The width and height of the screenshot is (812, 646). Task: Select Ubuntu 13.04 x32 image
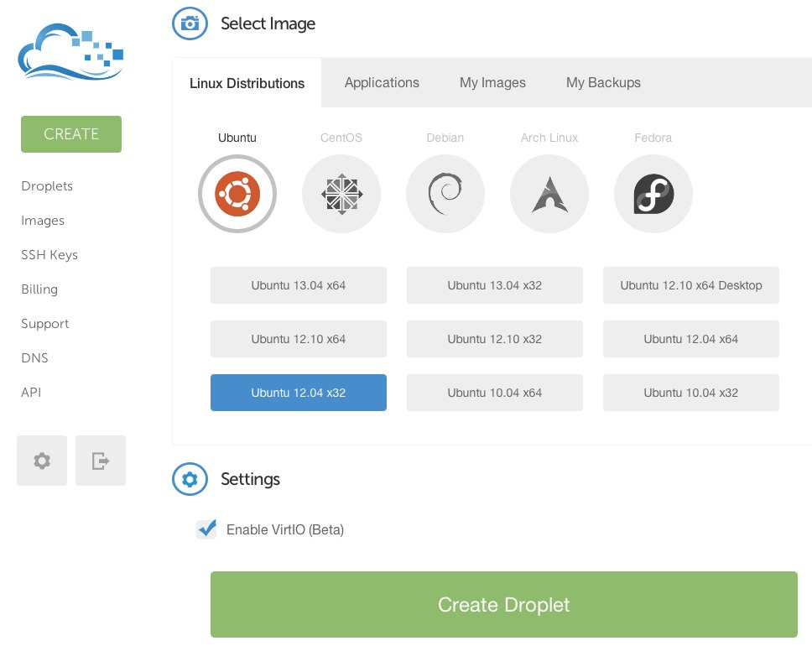coord(495,285)
